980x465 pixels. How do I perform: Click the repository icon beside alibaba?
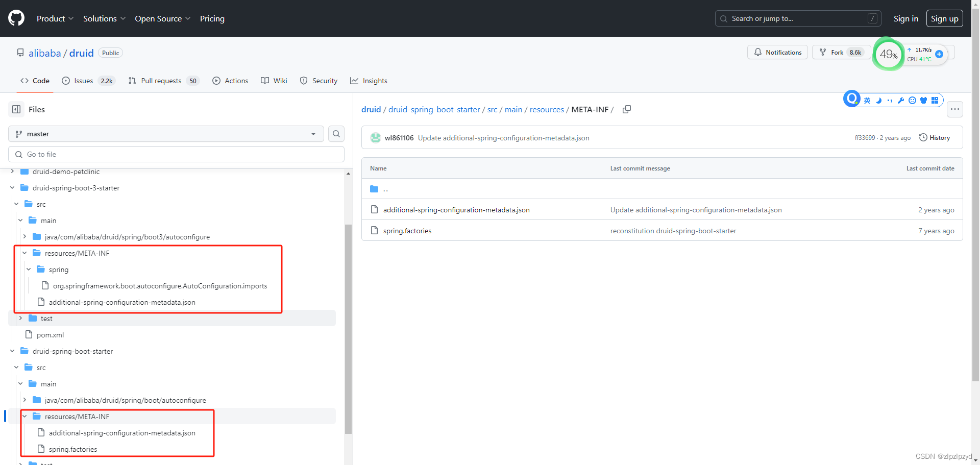click(x=20, y=53)
